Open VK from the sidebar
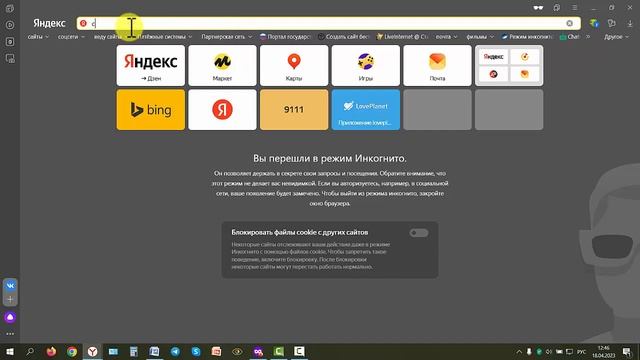 (10, 285)
